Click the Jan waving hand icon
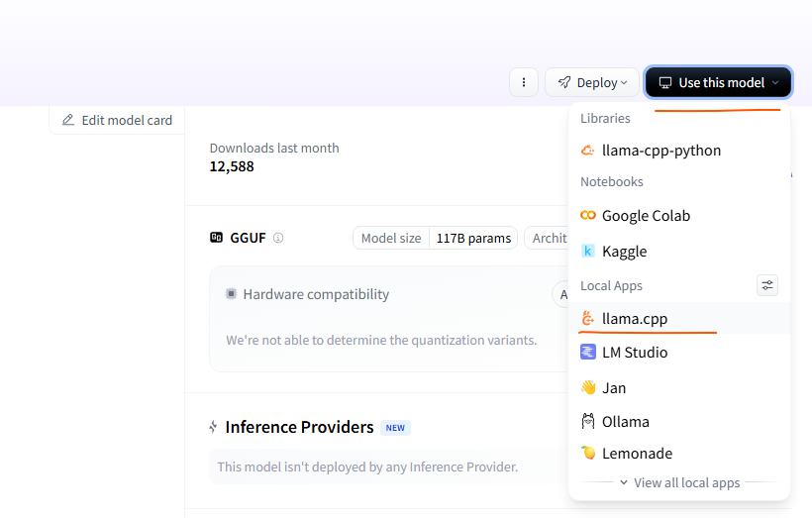 point(588,388)
